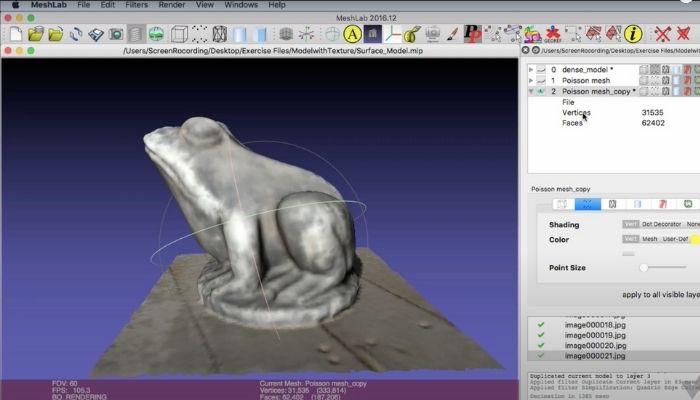Image resolution: width=700 pixels, height=400 pixels.
Task: Select the image000021.jpg raster row
Action: coord(613,356)
